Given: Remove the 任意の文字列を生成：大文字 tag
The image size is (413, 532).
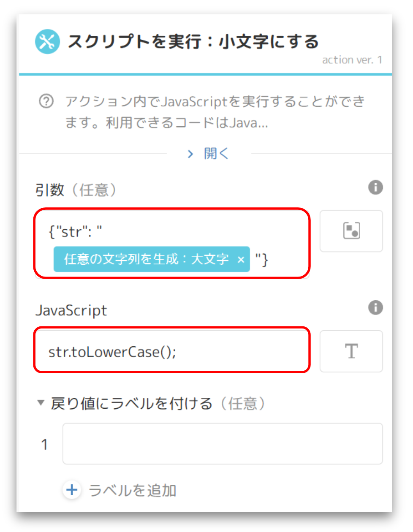Looking at the screenshot, I should point(241,260).
